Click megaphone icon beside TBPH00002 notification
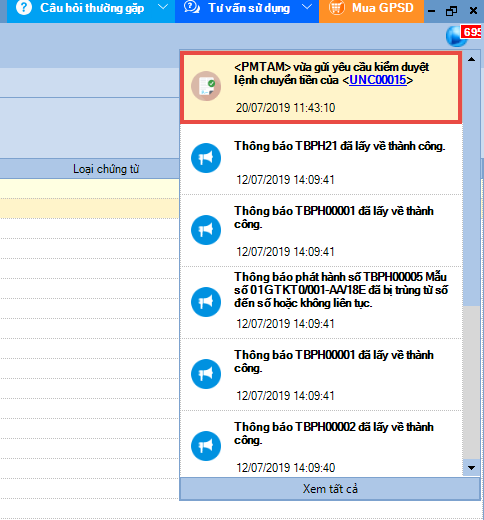 206,446
